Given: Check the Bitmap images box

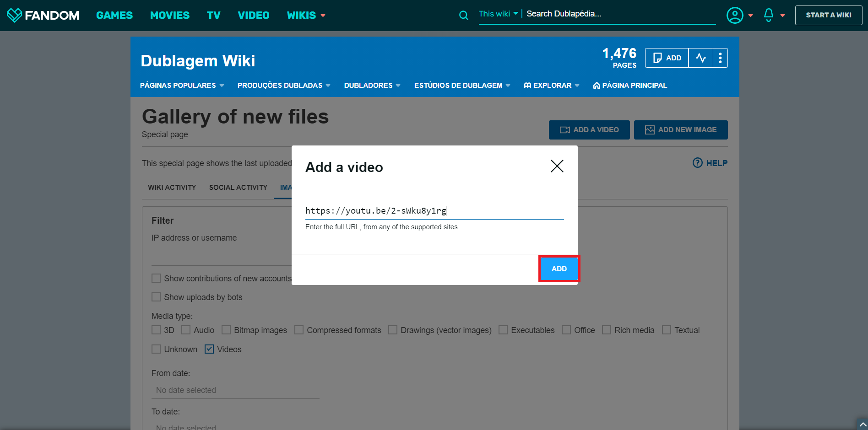Looking at the screenshot, I should [x=226, y=330].
